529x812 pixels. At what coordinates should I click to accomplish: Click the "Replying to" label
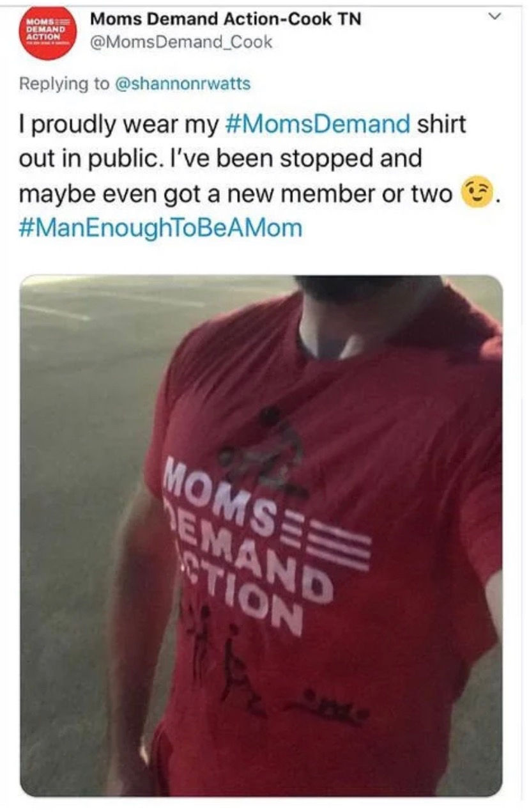click(65, 84)
